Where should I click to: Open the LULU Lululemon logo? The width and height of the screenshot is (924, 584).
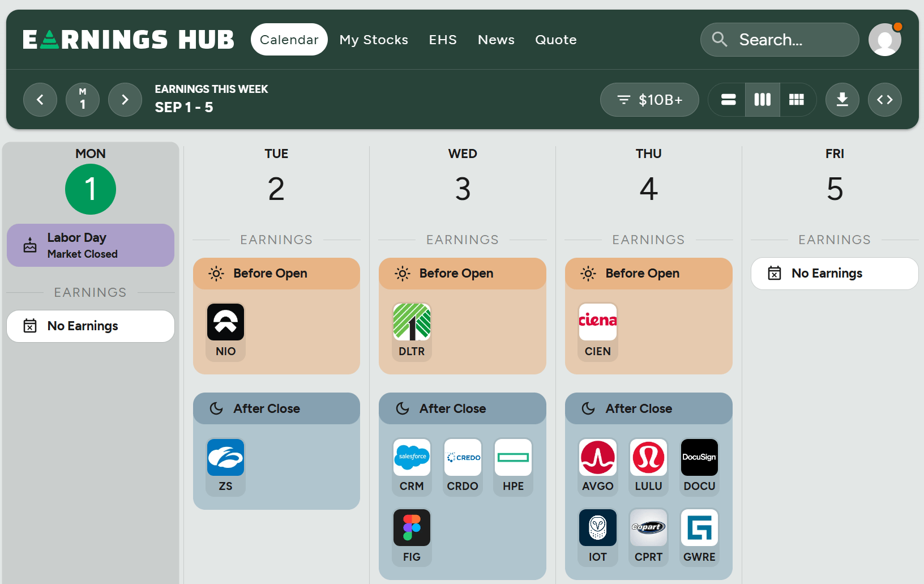pyautogui.click(x=649, y=457)
